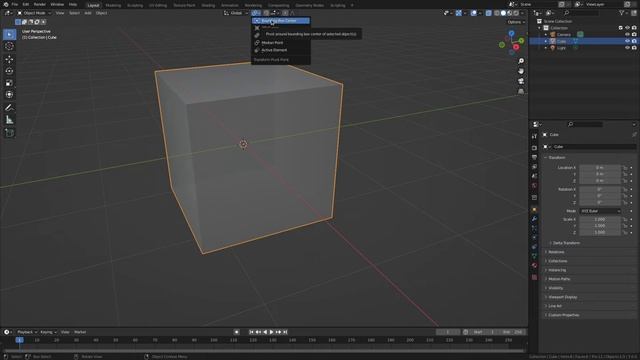Click the viewport zoom magnifier icon
The image size is (640, 360).
[521, 61]
